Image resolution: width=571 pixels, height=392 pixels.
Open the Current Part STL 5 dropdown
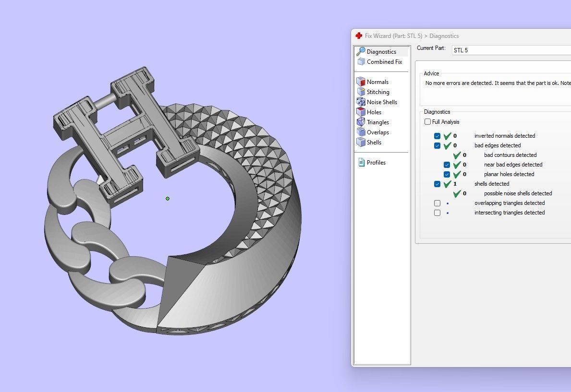pyautogui.click(x=511, y=50)
